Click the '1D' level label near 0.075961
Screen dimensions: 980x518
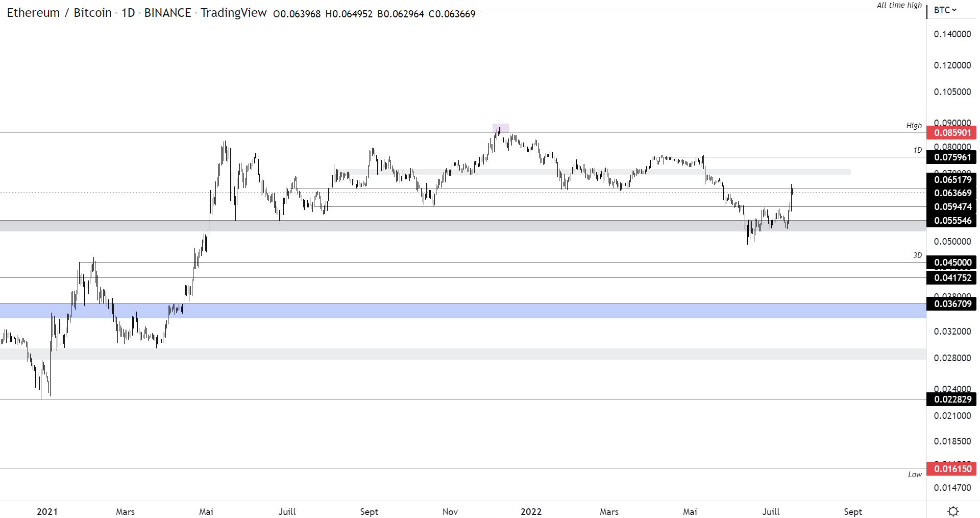(918, 150)
